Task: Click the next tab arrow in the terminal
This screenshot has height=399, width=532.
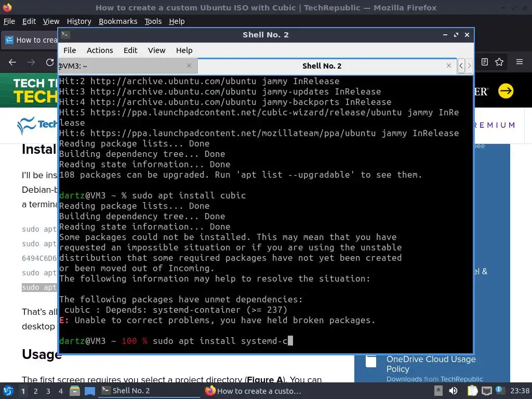Action: (469, 65)
